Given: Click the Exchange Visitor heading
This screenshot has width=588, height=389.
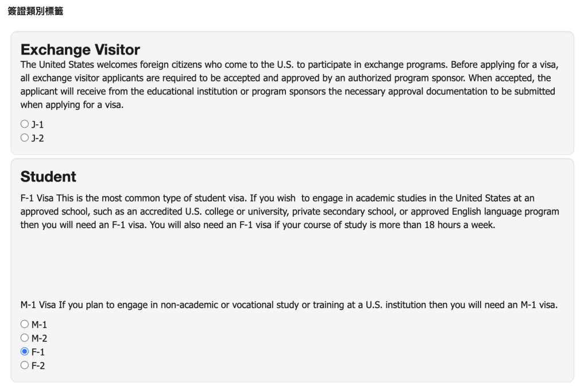Looking at the screenshot, I should [80, 49].
